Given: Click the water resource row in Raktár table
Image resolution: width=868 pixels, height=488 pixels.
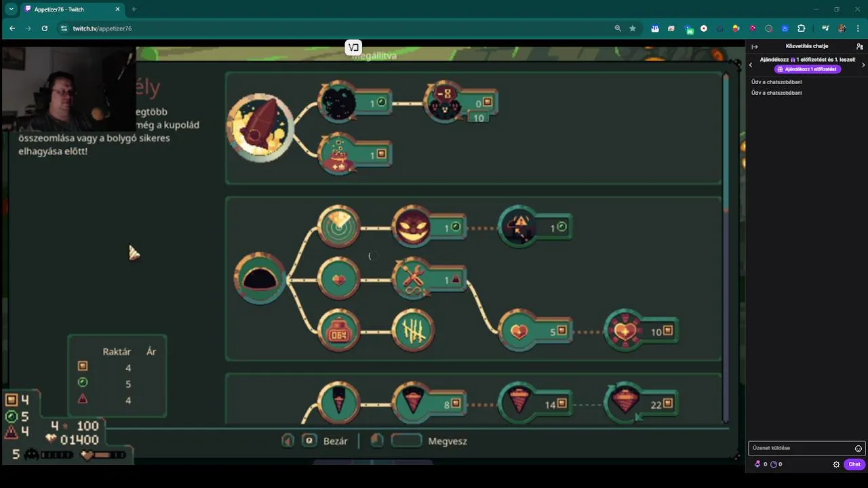Looking at the screenshot, I should (117, 384).
